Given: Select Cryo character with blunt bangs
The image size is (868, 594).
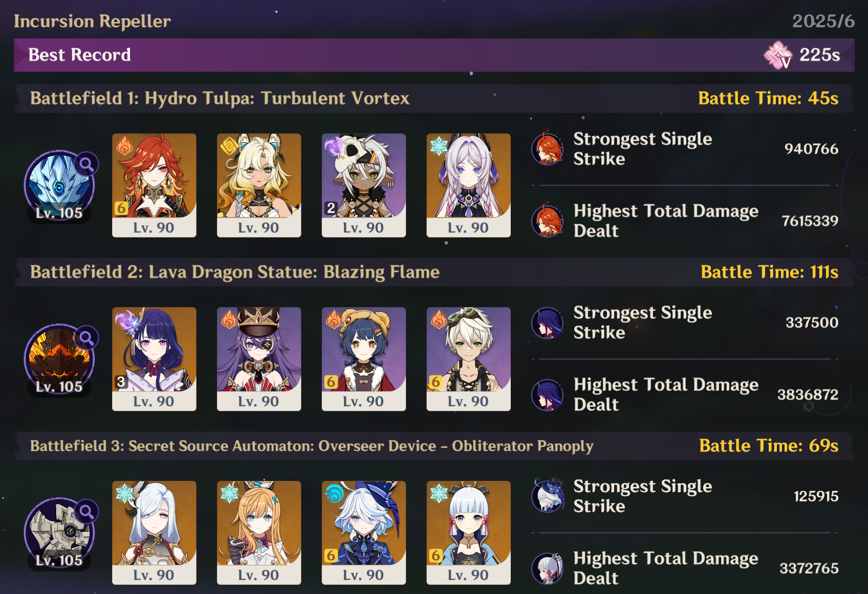Looking at the screenshot, I should (x=469, y=533).
